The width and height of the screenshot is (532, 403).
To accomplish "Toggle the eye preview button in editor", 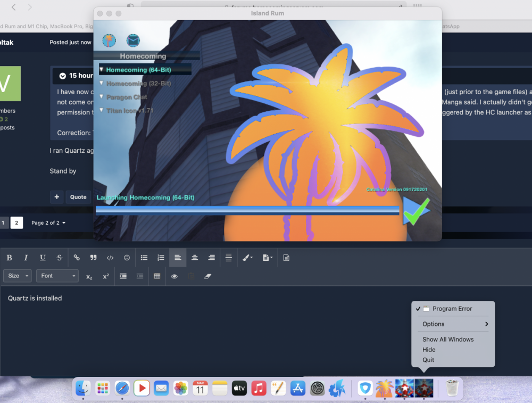I will [x=174, y=276].
